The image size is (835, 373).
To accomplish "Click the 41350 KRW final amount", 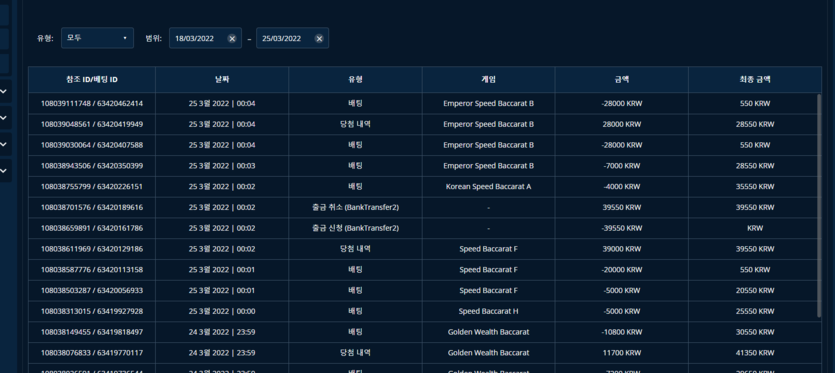I will point(755,353).
